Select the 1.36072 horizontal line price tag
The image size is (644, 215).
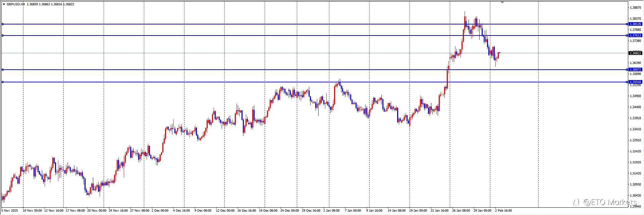[x=635, y=70]
